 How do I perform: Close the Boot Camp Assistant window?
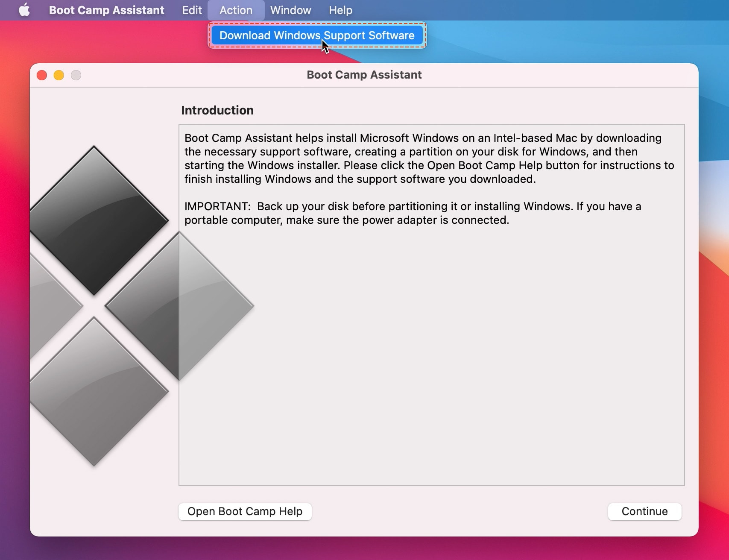pos(42,75)
